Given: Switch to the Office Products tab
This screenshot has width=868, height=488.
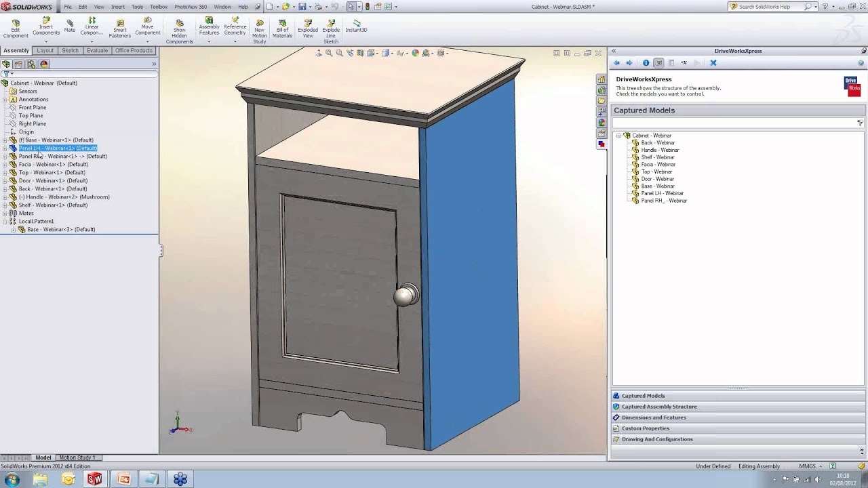Looking at the screenshot, I should (134, 51).
